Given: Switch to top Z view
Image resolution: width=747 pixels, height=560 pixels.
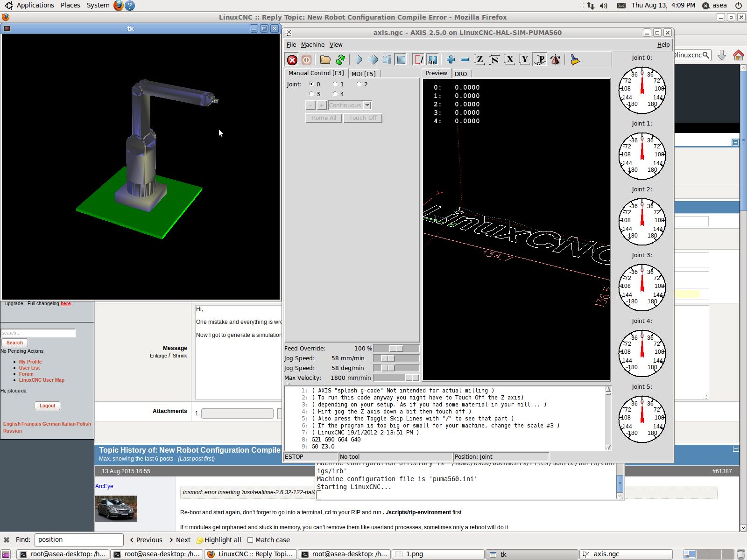Looking at the screenshot, I should pos(479,60).
